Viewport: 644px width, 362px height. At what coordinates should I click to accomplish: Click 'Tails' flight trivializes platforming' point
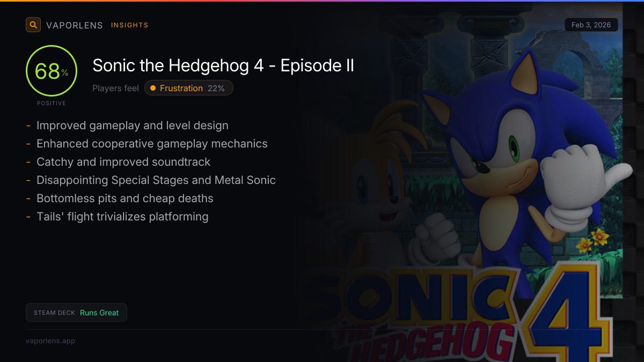coord(122,217)
